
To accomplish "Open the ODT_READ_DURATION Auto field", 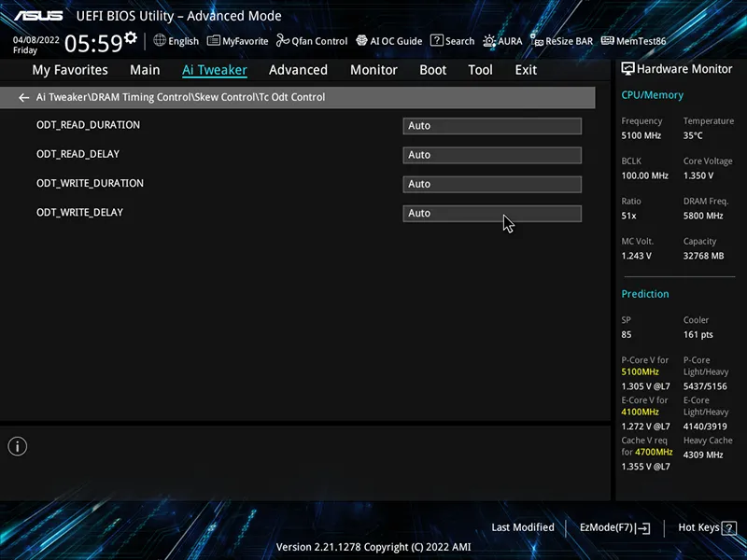I will point(492,126).
